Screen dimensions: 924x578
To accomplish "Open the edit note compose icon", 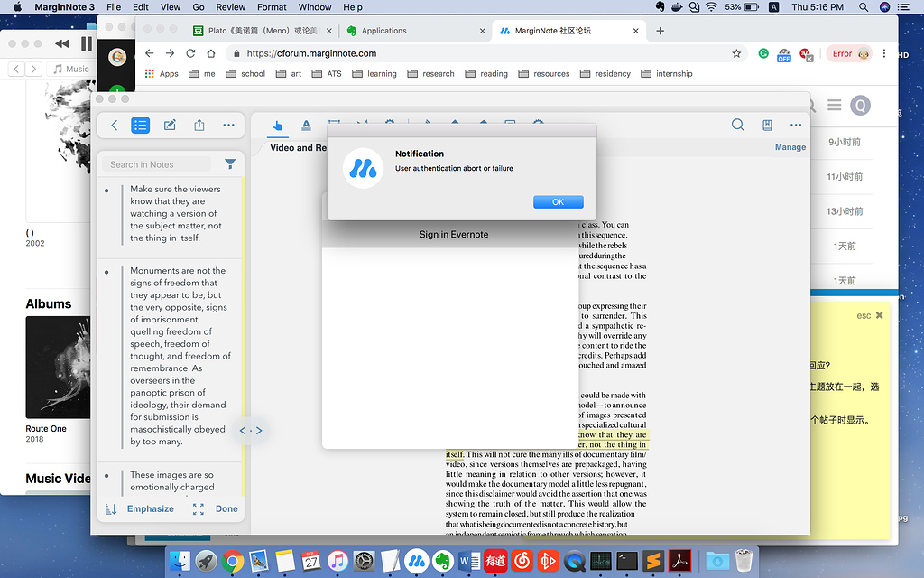I will click(x=170, y=126).
